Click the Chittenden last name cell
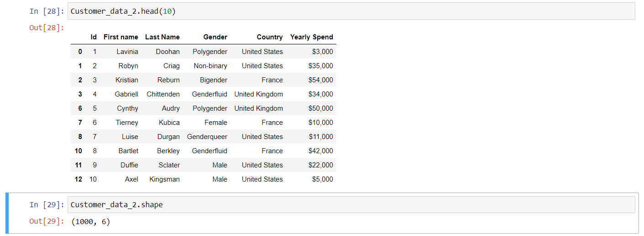 tap(163, 94)
